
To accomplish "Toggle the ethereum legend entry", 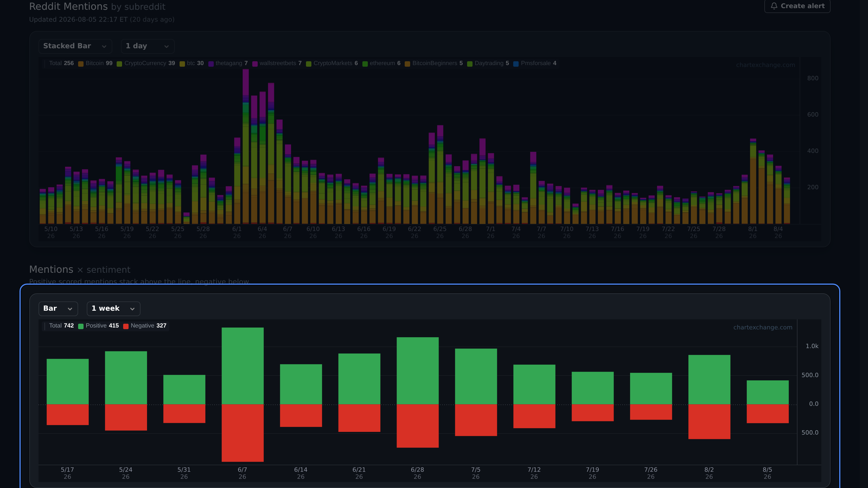I will click(381, 63).
